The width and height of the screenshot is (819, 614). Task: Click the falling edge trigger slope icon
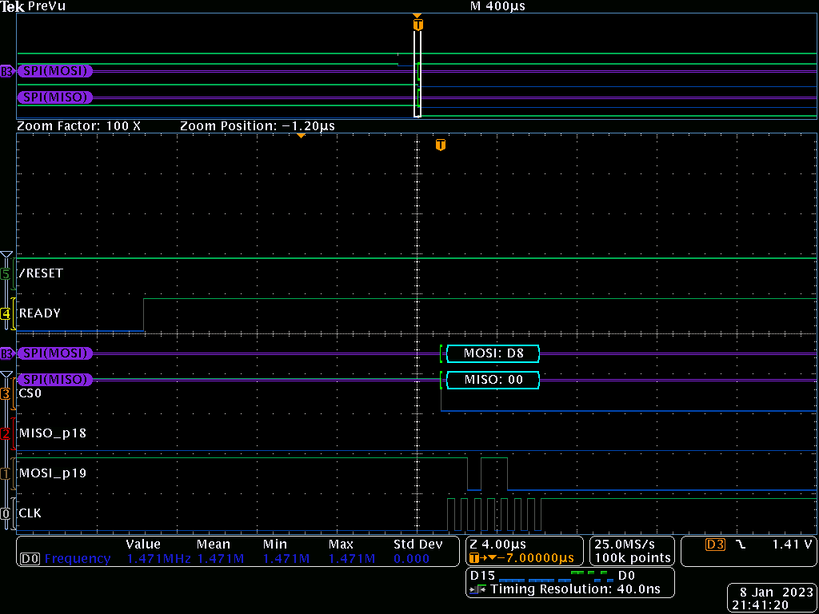(x=741, y=545)
